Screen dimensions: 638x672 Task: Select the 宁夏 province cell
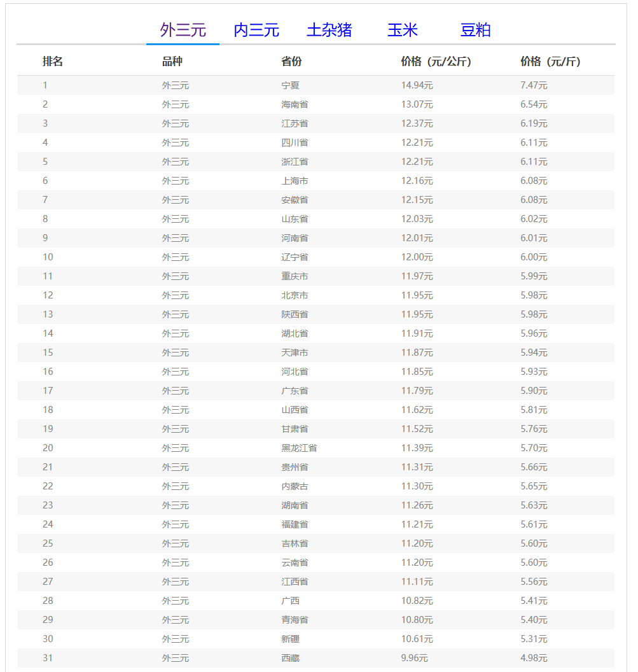(x=290, y=85)
